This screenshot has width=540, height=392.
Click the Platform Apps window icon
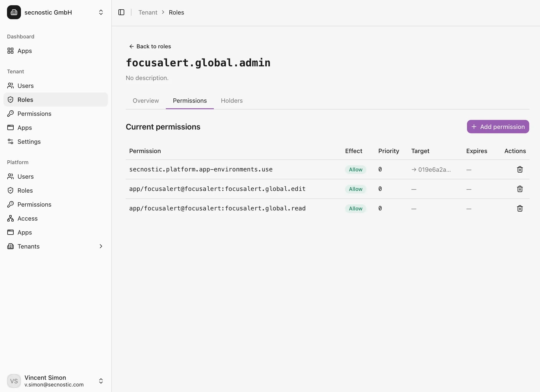tap(10, 232)
